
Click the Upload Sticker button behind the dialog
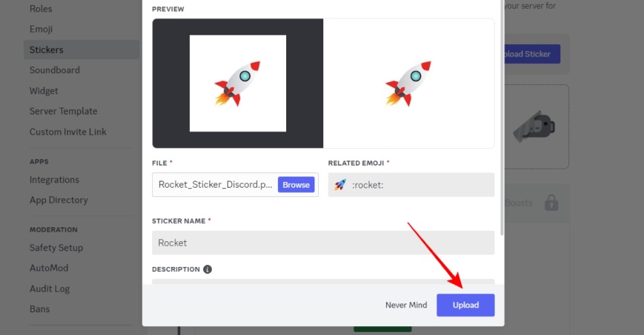(x=532, y=54)
